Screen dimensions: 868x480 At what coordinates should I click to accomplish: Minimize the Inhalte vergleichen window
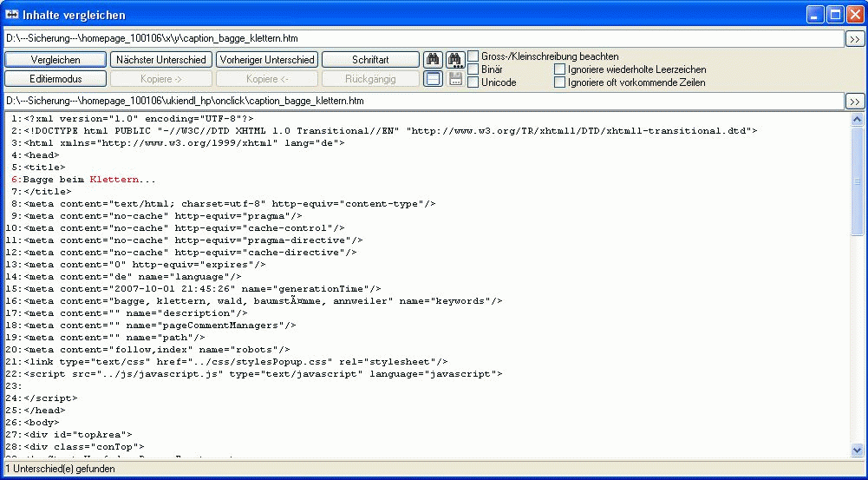pos(815,15)
